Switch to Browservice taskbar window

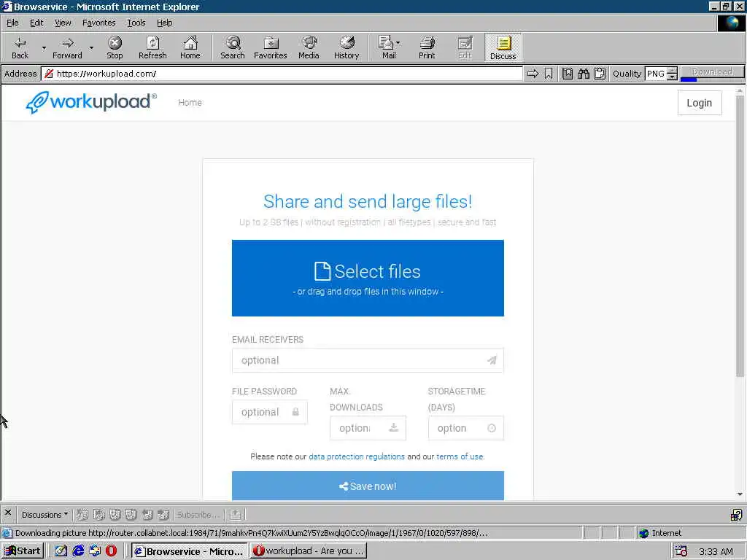point(190,551)
